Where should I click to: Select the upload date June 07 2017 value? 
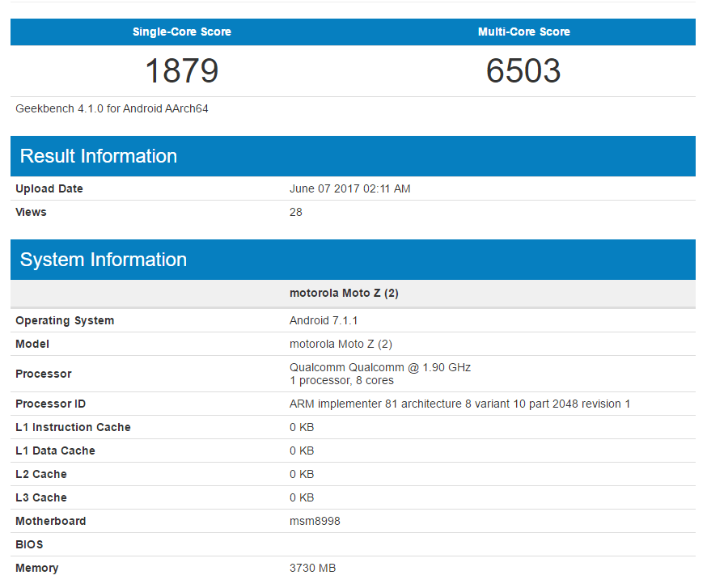[349, 188]
